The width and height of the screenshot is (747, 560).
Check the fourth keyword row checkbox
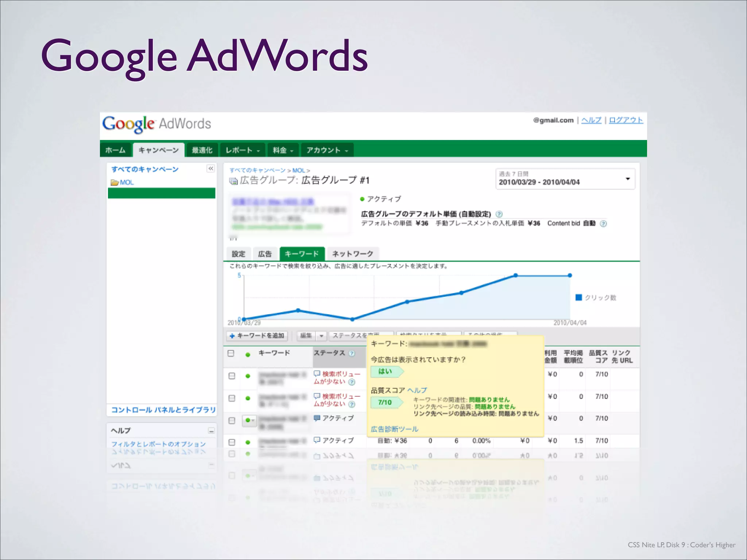(x=232, y=442)
